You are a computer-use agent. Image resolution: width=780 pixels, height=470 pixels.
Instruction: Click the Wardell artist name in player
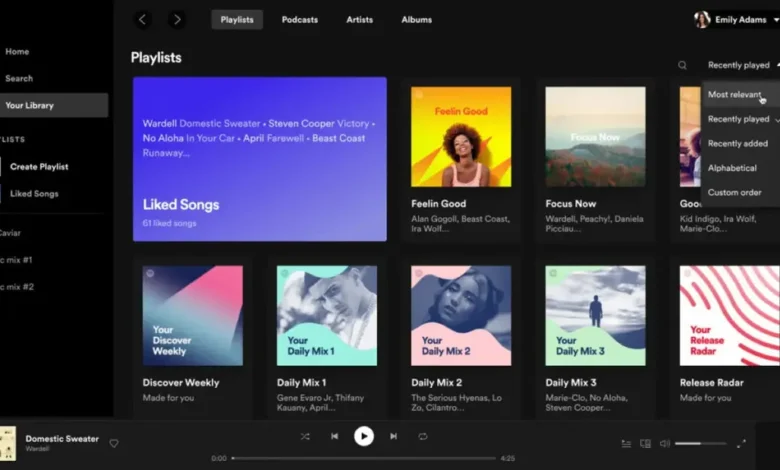pyautogui.click(x=37, y=449)
